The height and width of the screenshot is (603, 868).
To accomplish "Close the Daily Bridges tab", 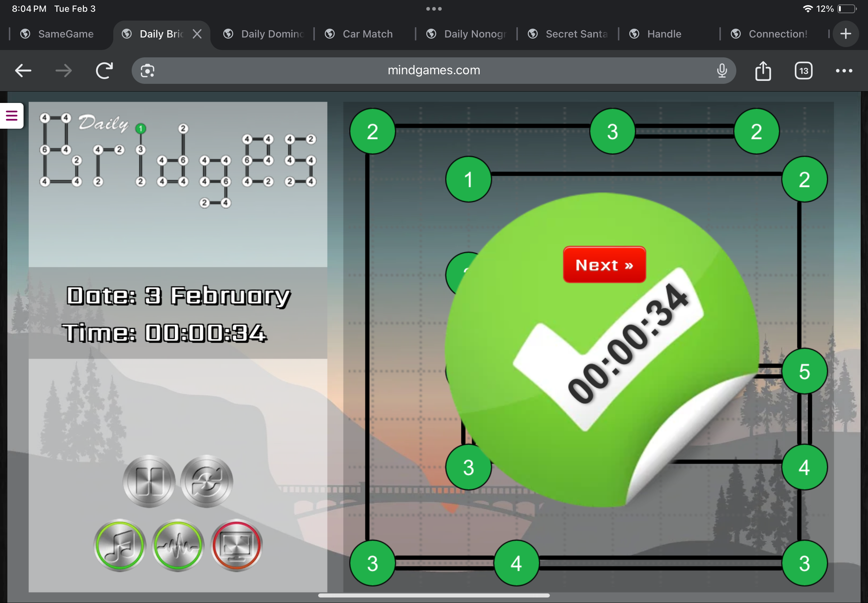I will [197, 34].
